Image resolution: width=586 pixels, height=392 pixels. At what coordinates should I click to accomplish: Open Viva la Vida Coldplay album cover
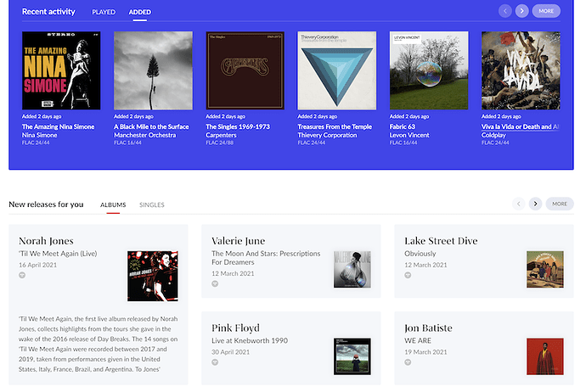click(x=521, y=70)
